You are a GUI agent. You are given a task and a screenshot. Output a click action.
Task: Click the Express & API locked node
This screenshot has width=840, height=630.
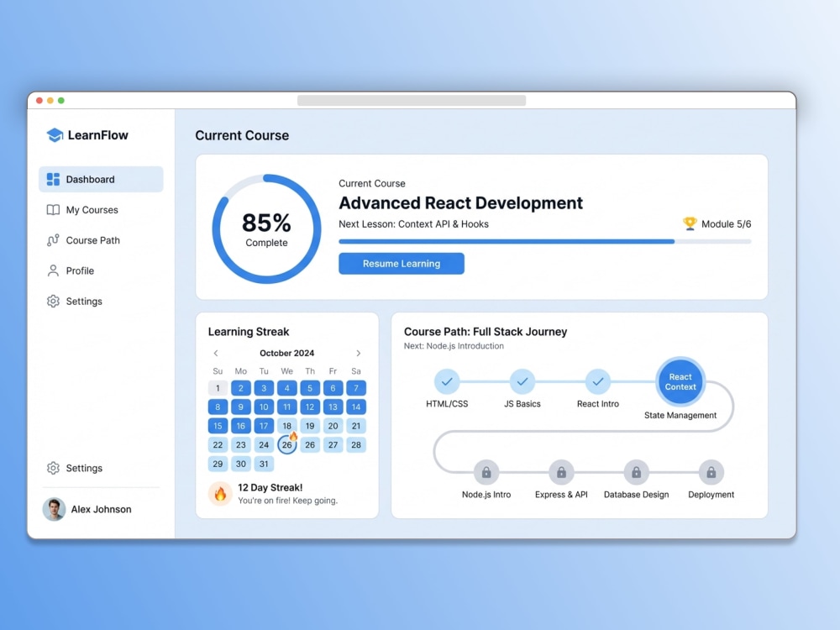561,472
